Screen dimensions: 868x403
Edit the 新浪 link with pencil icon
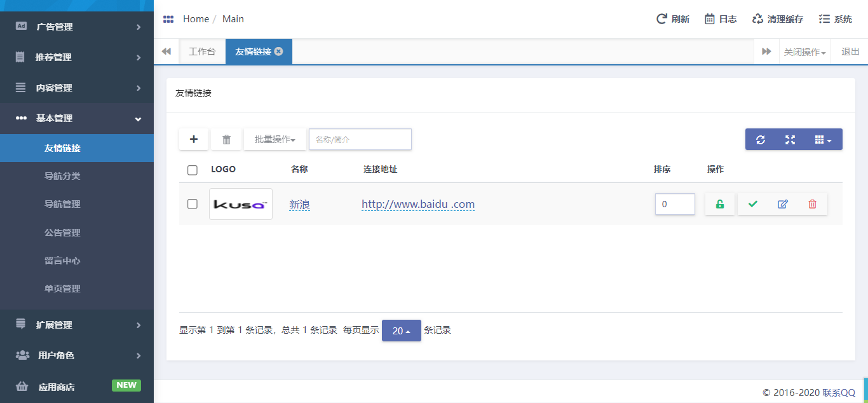point(783,204)
